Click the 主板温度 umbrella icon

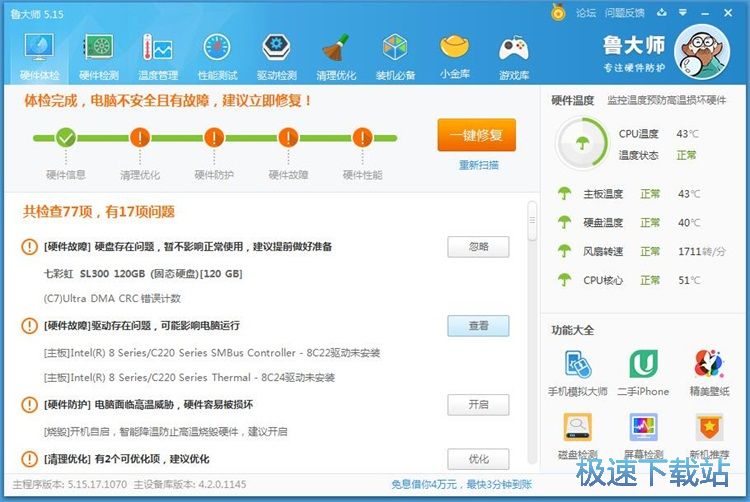[564, 194]
